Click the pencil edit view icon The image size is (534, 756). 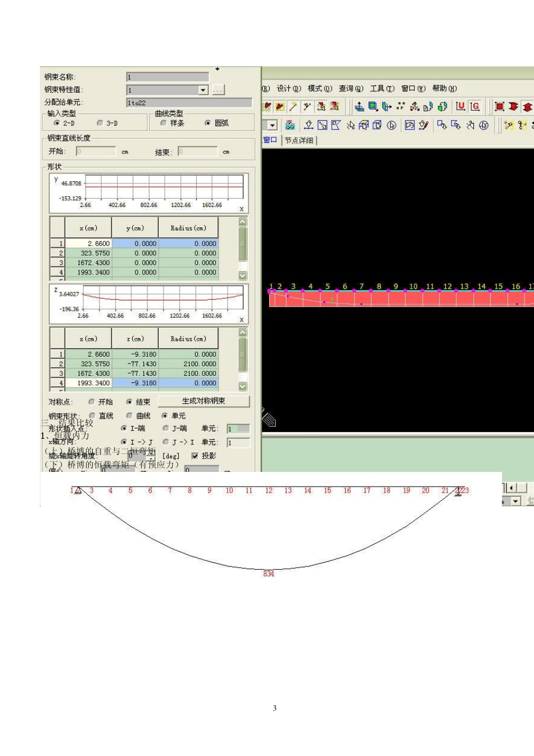pyautogui.click(x=424, y=125)
